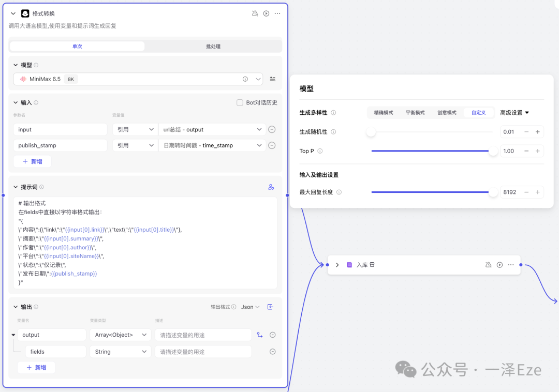Show info tooltip next to 生成多样性
Image resolution: width=559 pixels, height=392 pixels.
[x=333, y=113]
